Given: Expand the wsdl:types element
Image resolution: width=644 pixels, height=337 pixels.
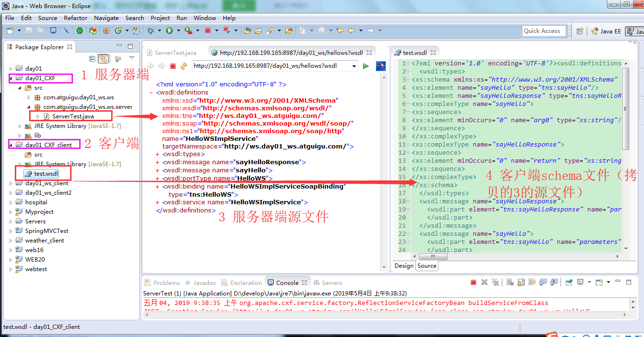Looking at the screenshot, I should click(157, 155).
